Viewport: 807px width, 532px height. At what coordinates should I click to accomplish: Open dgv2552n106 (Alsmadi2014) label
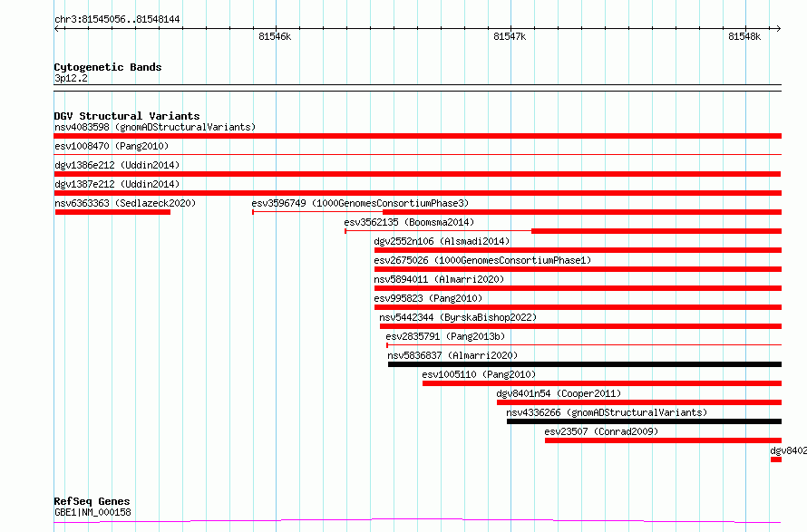click(x=442, y=241)
